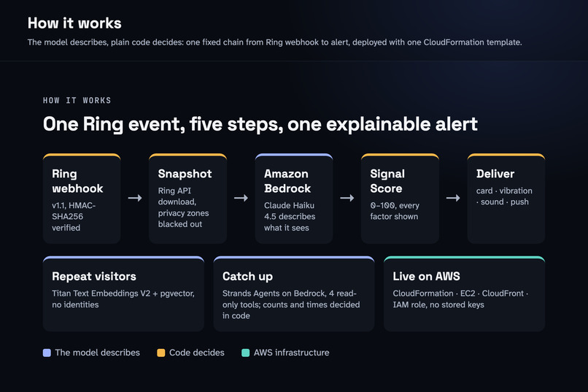Click the arrow before the Deliver card
Screen dimensions: 588x392
click(x=453, y=198)
